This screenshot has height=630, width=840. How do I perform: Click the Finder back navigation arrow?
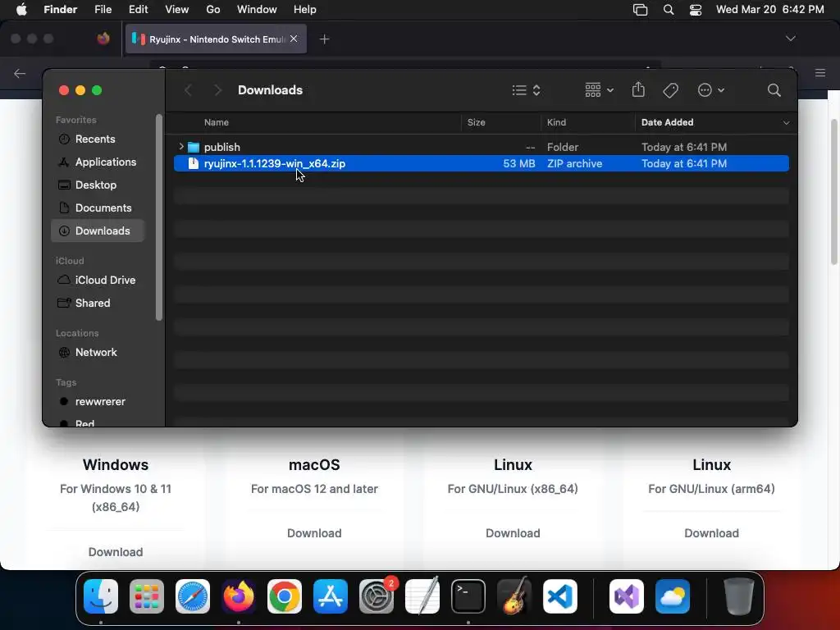(x=188, y=90)
